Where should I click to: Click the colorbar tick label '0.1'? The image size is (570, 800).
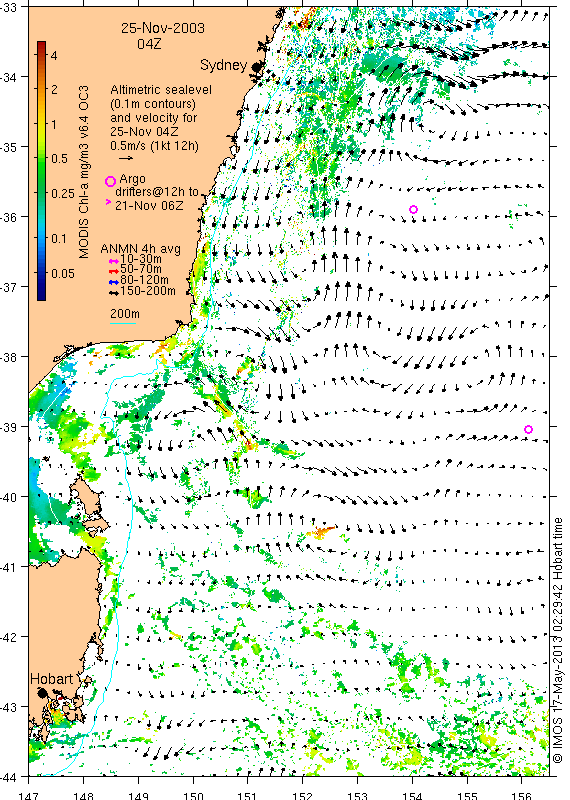pyautogui.click(x=60, y=238)
